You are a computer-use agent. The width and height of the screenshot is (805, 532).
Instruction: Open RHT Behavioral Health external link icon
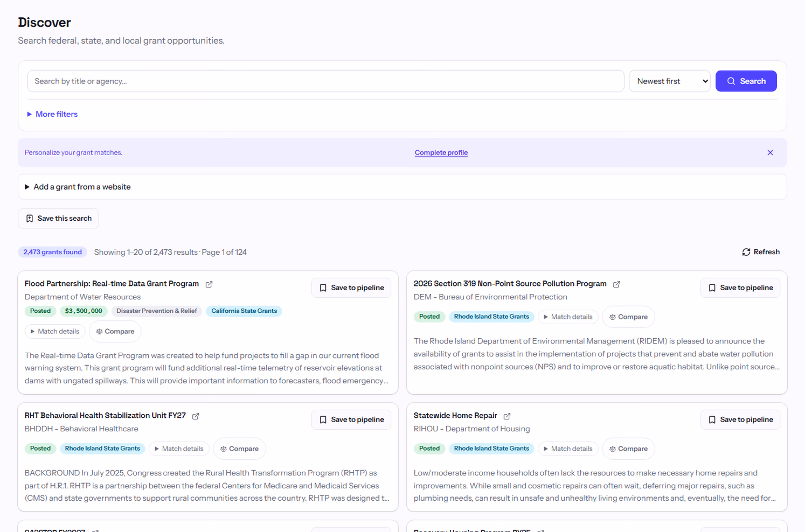[196, 416]
